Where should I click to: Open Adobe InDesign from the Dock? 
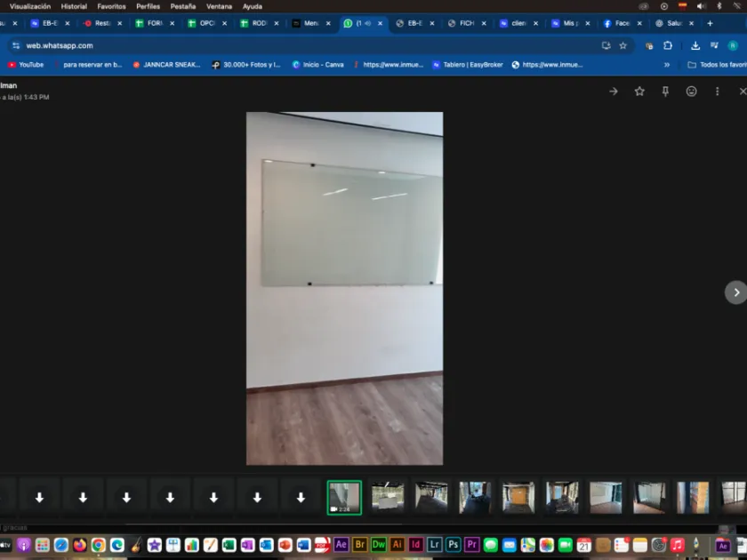tap(415, 545)
